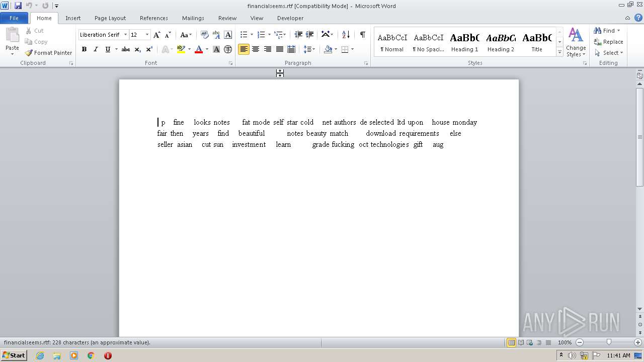Switch to the Developer tab
This screenshot has height=362, width=644.
click(x=290, y=18)
